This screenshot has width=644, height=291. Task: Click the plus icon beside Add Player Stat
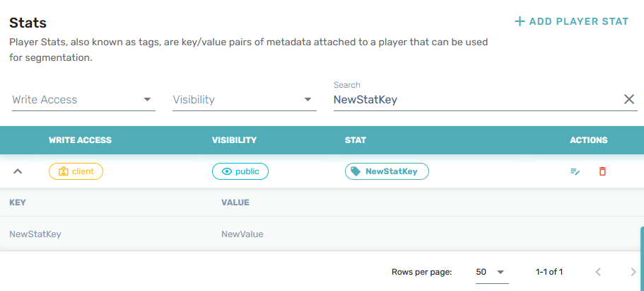(x=520, y=21)
